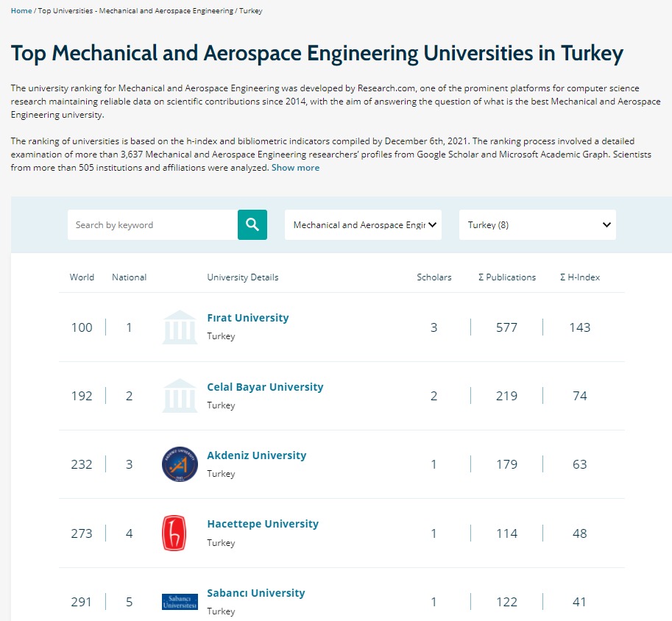Click the Home breadcrumb link

(21, 11)
